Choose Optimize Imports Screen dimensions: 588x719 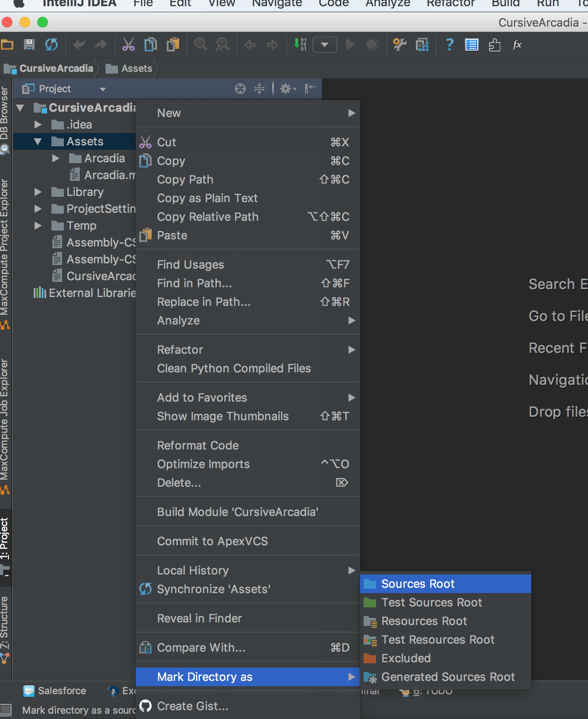click(247, 464)
